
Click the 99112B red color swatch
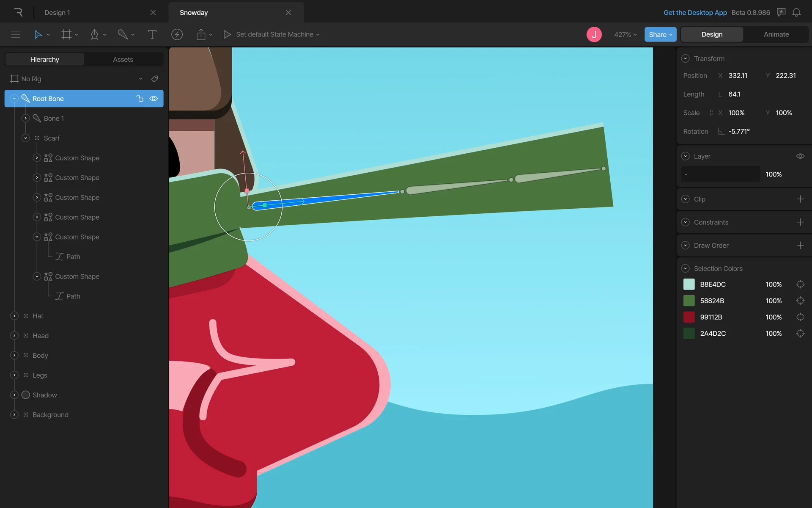(689, 317)
